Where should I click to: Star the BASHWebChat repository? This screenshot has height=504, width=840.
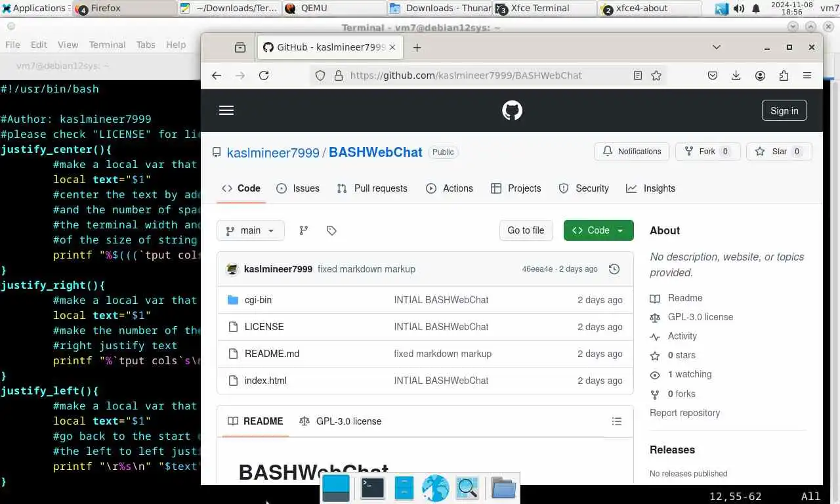(x=779, y=152)
